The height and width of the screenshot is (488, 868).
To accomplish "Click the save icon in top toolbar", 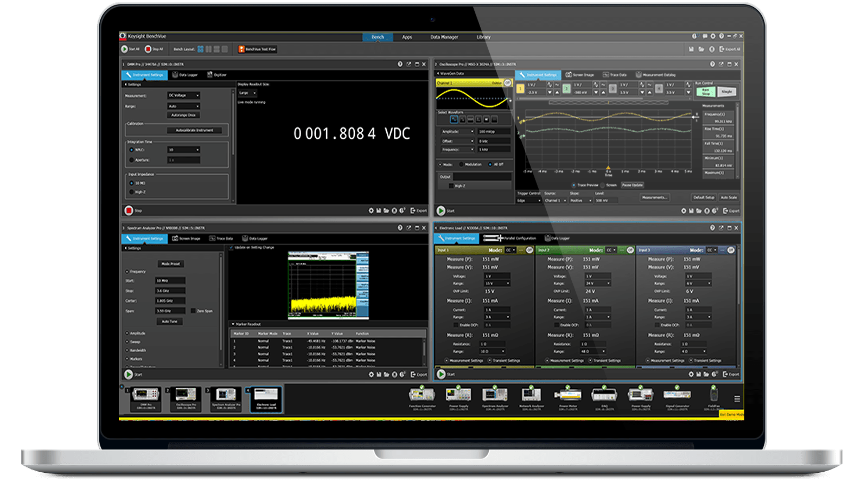I will [x=691, y=49].
